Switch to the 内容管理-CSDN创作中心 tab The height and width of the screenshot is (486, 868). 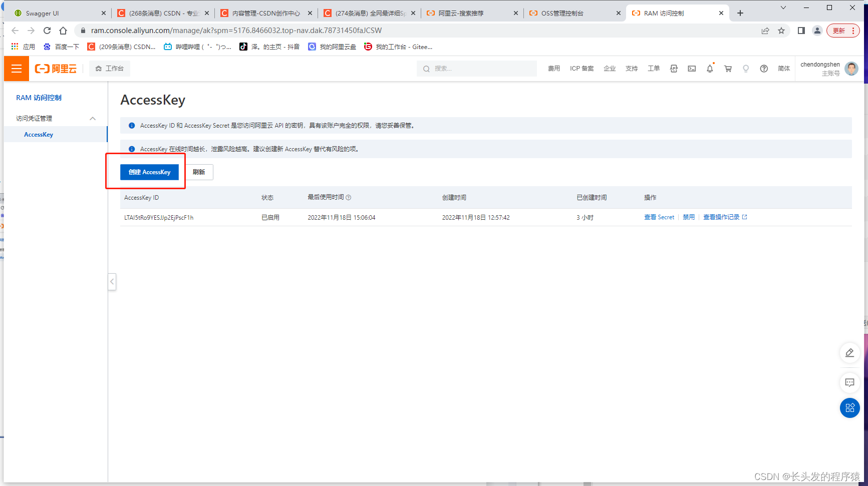267,14
